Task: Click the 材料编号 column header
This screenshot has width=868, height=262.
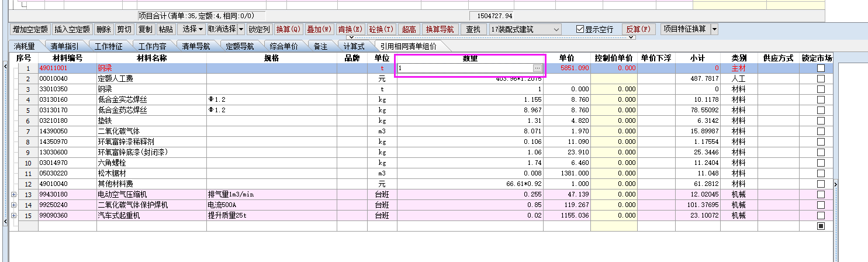Action: tap(67, 58)
